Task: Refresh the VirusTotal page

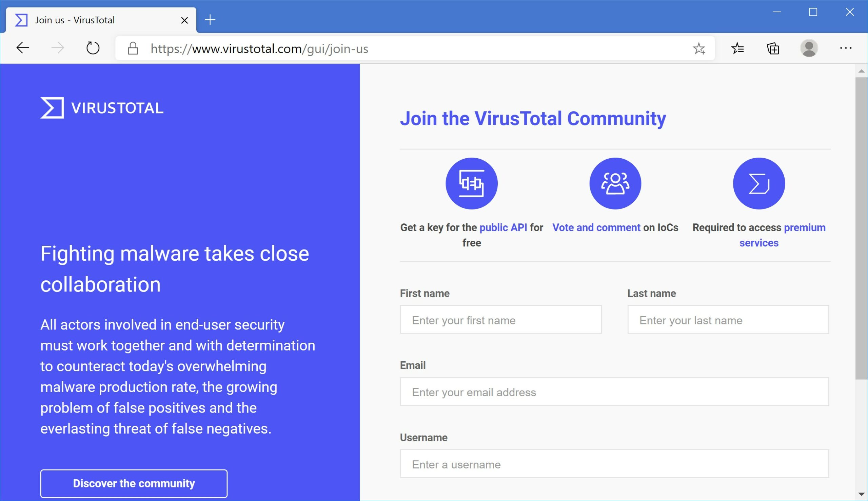Action: 93,48
